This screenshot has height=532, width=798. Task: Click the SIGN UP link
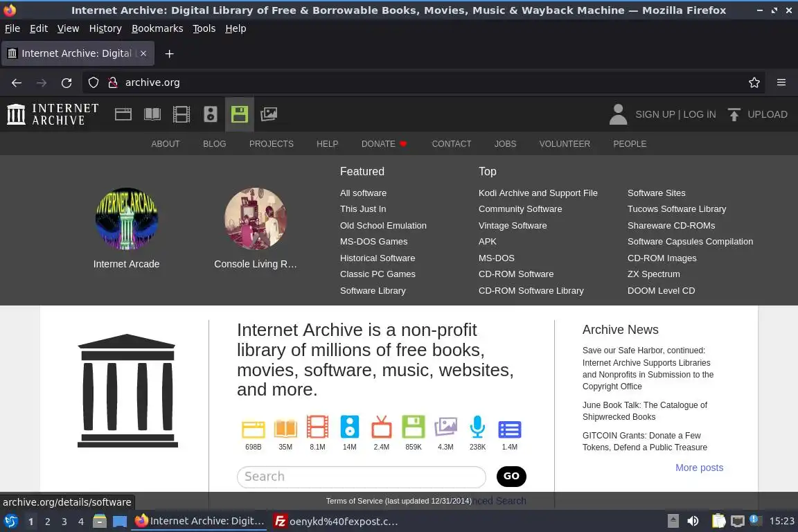click(655, 114)
